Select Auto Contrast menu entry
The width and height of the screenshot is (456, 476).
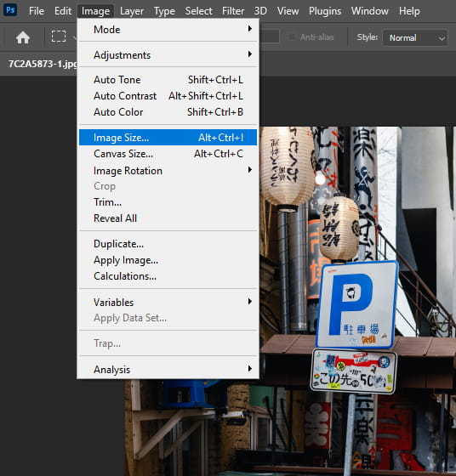pos(168,96)
